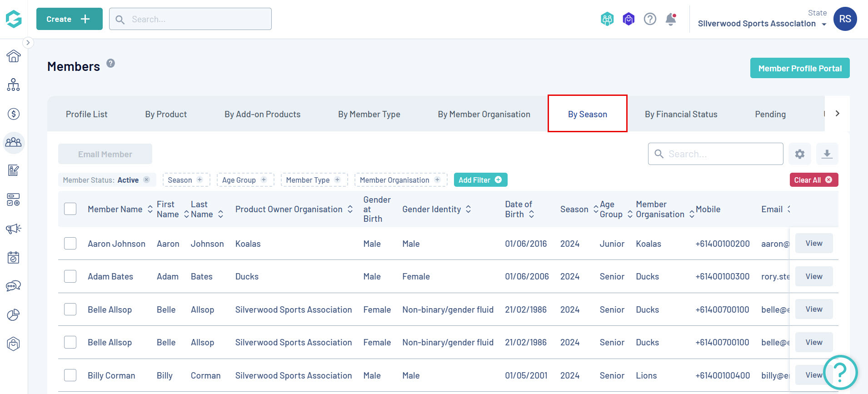Focus the global search field in header
Screen dimensions: 868x394
tap(190, 19)
